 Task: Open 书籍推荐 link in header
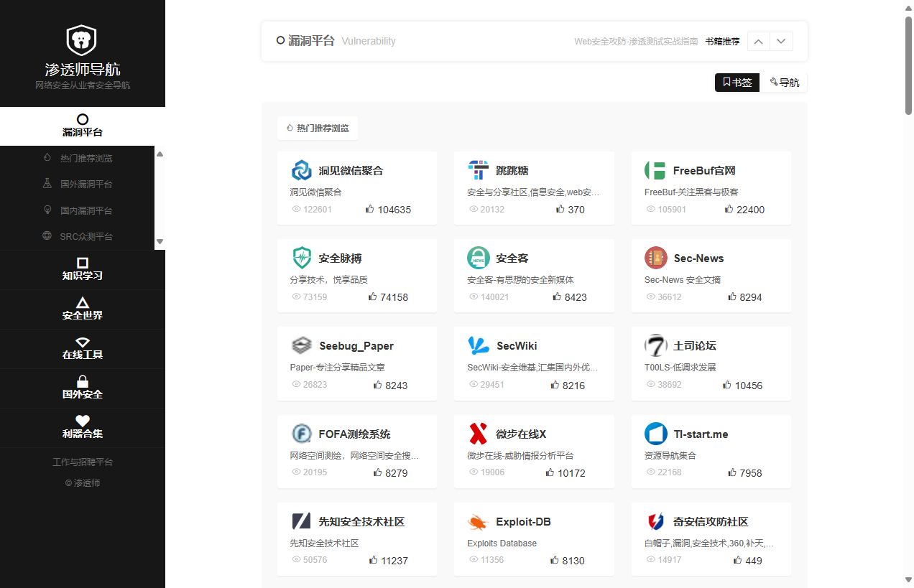(722, 42)
